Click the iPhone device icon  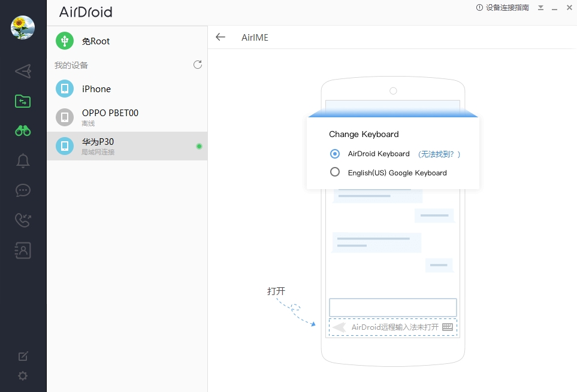(65, 89)
